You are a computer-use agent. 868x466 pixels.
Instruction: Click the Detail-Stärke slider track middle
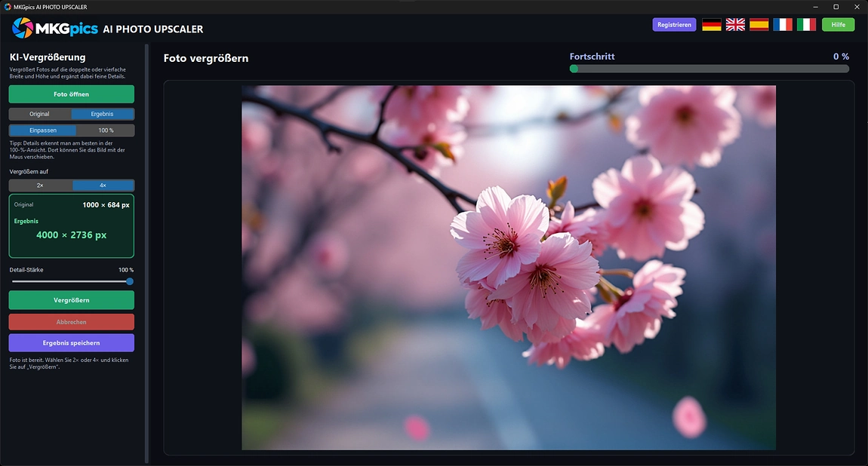tap(71, 281)
